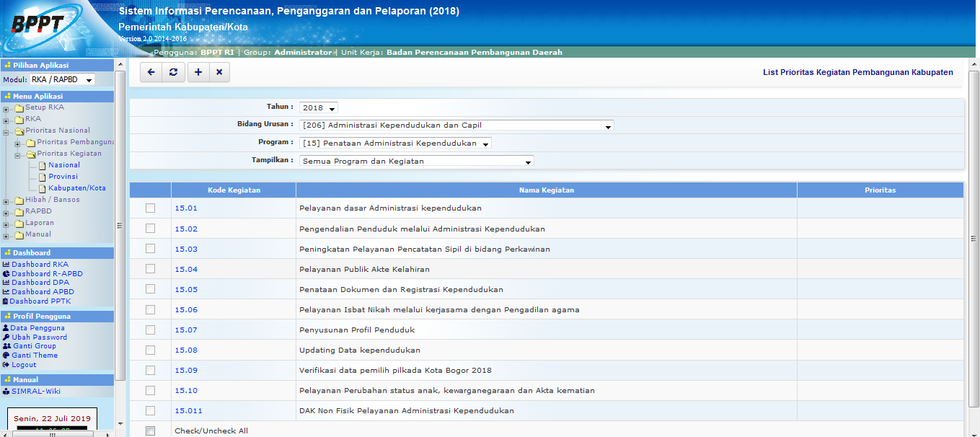Viewport: 980px width, 437px height.
Task: Check the box for kegiatan 15.01
Action: click(x=150, y=208)
